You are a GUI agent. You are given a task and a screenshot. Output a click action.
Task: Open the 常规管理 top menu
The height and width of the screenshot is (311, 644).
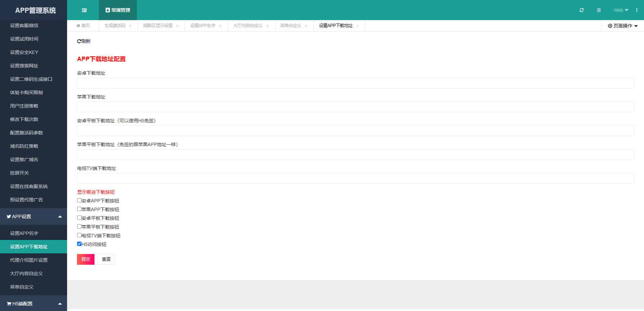tap(118, 10)
